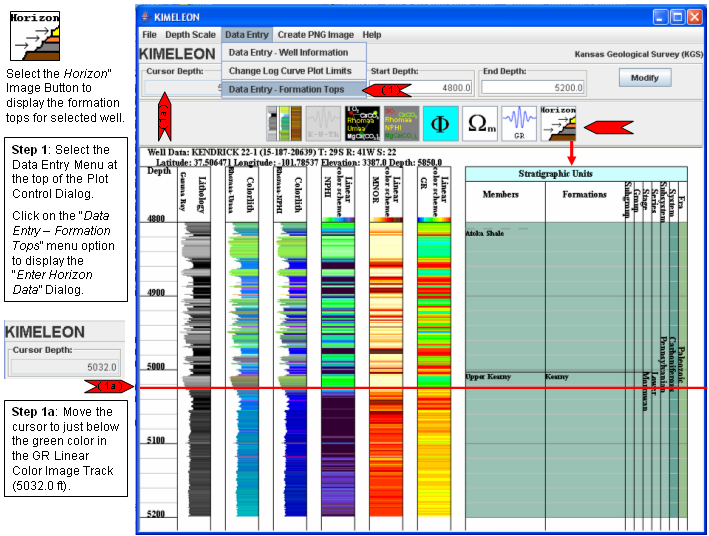The height and width of the screenshot is (536, 709).
Task: Select Change Log Curve Plot Limits
Action: click(290, 71)
